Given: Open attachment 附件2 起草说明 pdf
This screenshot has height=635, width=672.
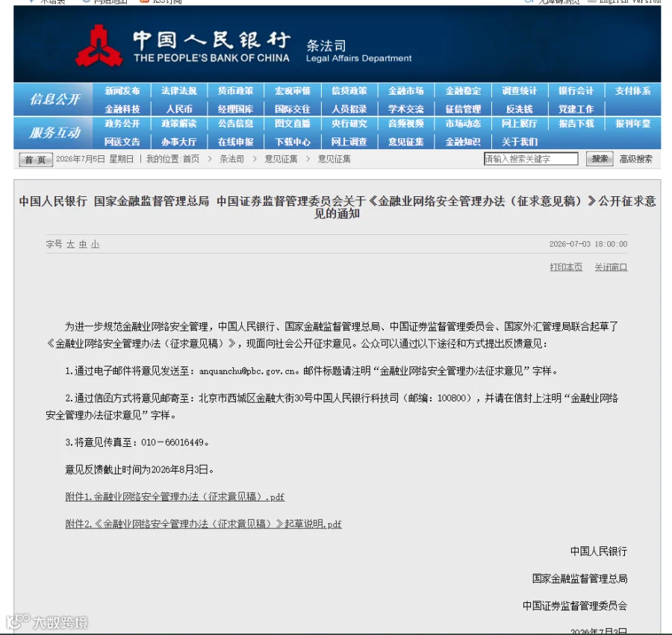Looking at the screenshot, I should tap(203, 524).
